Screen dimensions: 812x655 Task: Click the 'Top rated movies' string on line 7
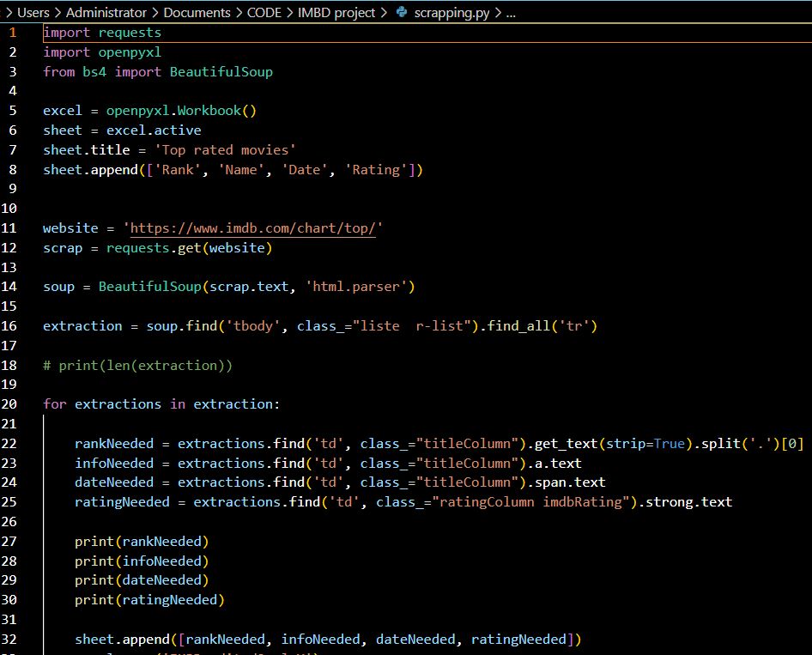[227, 149]
